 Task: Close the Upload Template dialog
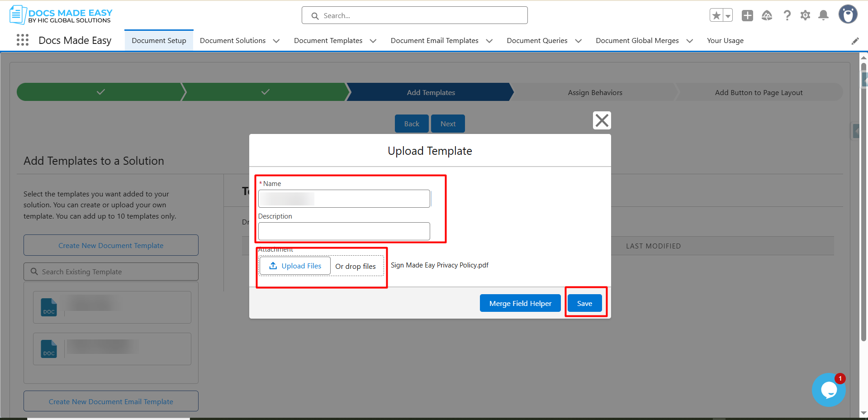(602, 120)
